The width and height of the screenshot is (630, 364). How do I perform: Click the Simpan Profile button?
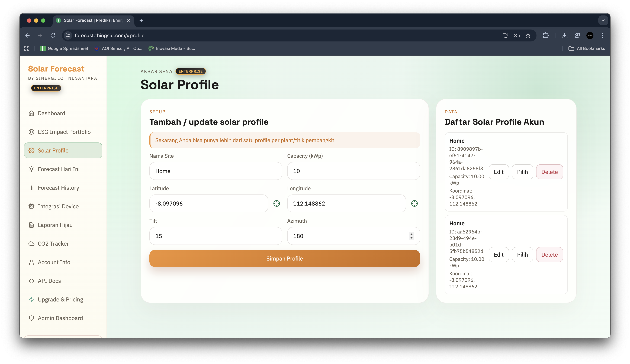pyautogui.click(x=284, y=258)
